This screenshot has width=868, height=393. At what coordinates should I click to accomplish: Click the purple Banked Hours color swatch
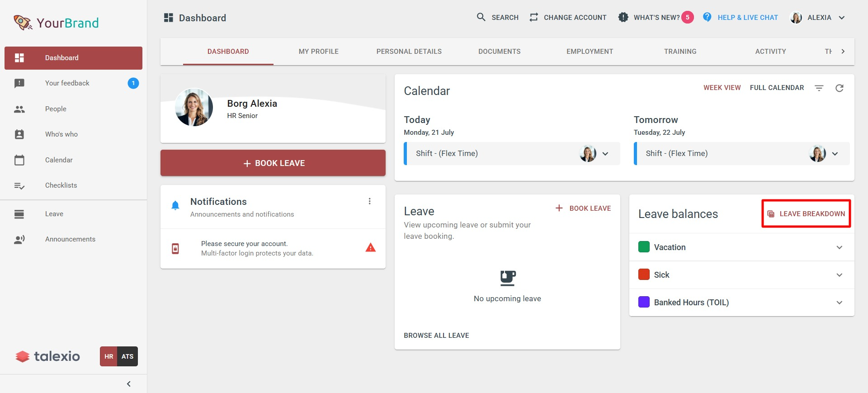click(x=644, y=302)
